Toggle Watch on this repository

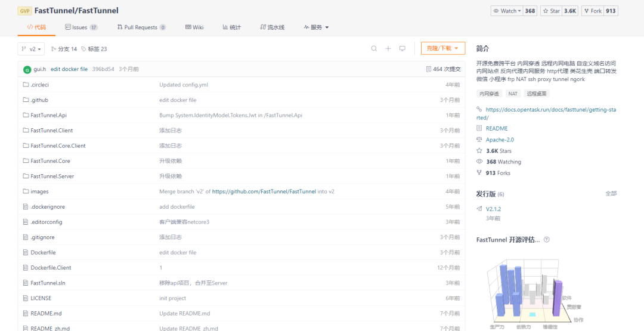(506, 11)
